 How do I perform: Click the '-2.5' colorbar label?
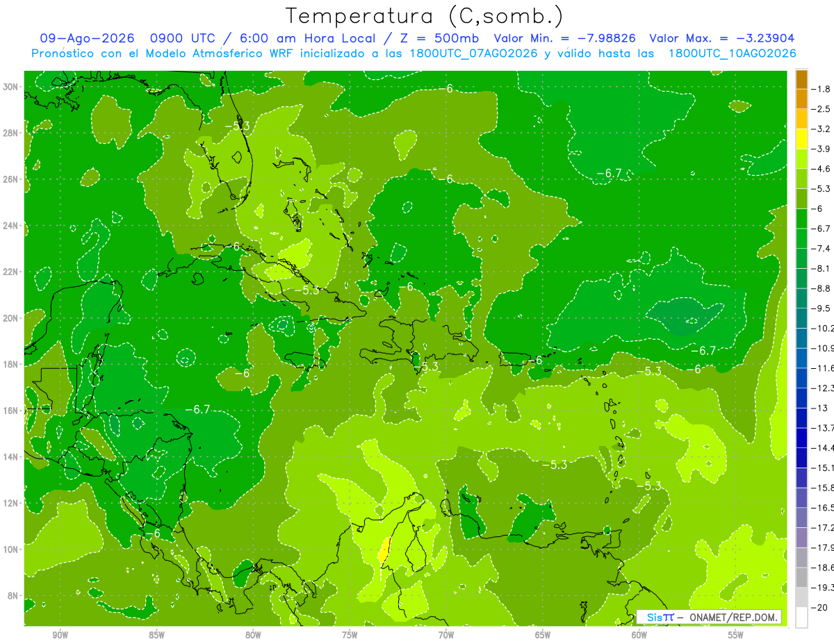tap(821, 109)
